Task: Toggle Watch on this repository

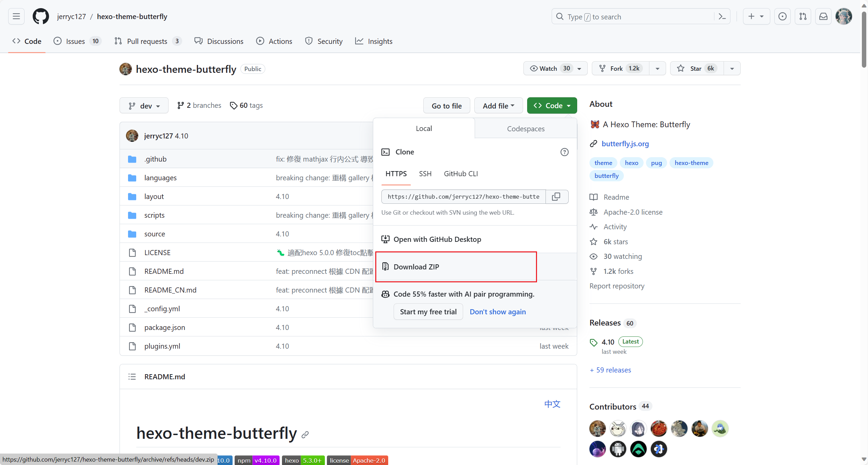Action: pos(548,68)
